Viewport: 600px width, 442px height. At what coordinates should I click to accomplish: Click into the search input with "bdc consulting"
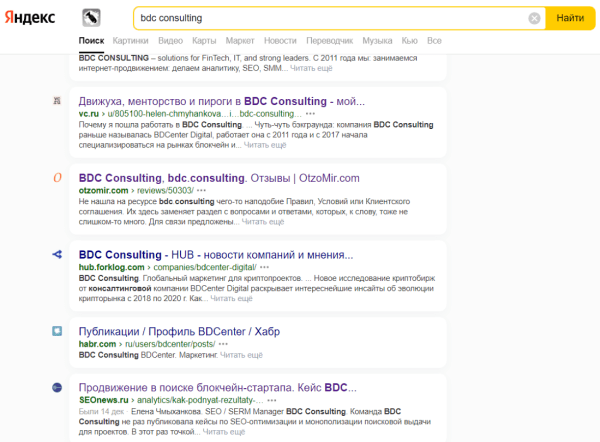(330, 18)
